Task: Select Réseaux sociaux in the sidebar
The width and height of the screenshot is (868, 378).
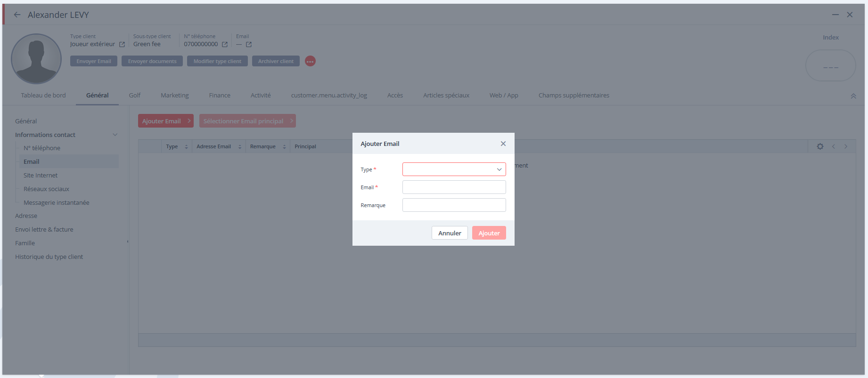Action: 46,189
